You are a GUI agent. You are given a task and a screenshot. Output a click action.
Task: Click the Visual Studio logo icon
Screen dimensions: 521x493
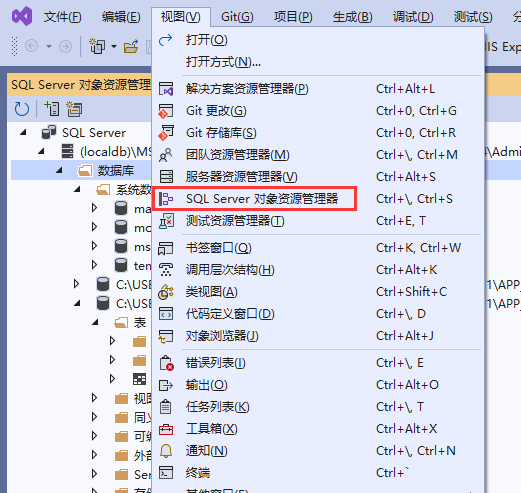pyautogui.click(x=22, y=16)
